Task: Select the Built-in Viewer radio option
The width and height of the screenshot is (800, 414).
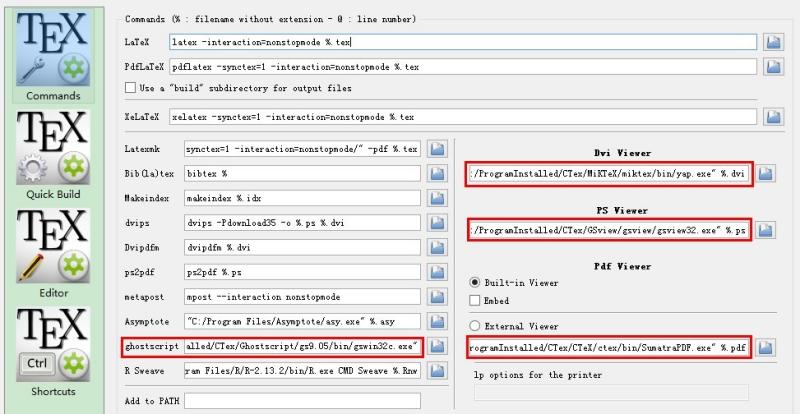Action: [474, 282]
